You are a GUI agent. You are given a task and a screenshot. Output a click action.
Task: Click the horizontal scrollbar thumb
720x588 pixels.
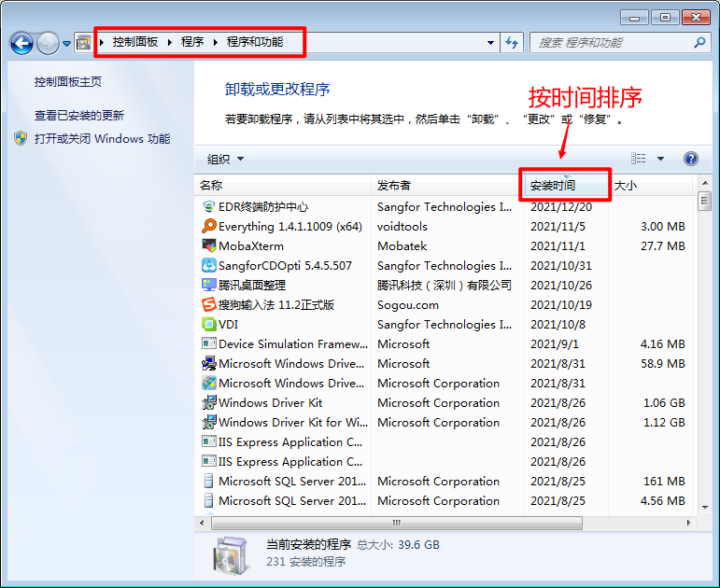(397, 523)
